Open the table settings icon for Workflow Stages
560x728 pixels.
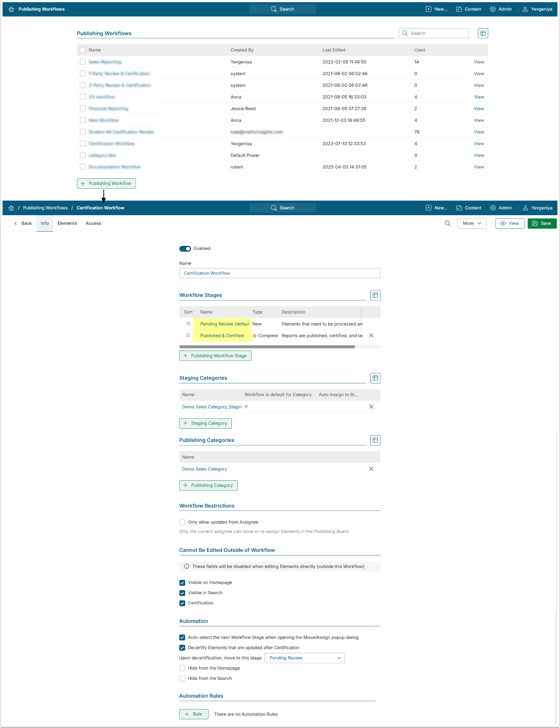coord(376,295)
